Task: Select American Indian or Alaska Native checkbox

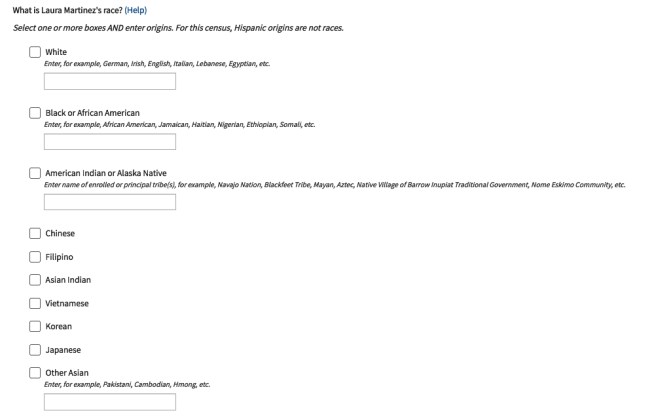Action: point(36,173)
